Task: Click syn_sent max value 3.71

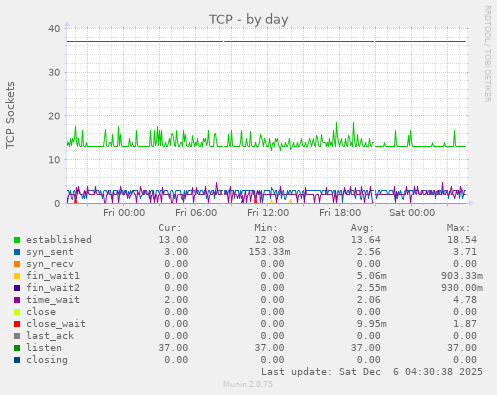Action: pos(465,252)
